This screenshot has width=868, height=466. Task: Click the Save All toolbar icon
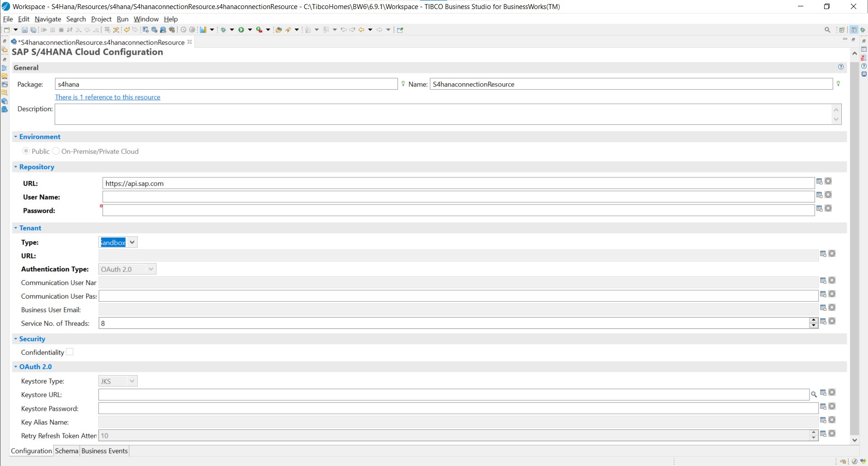(x=33, y=30)
